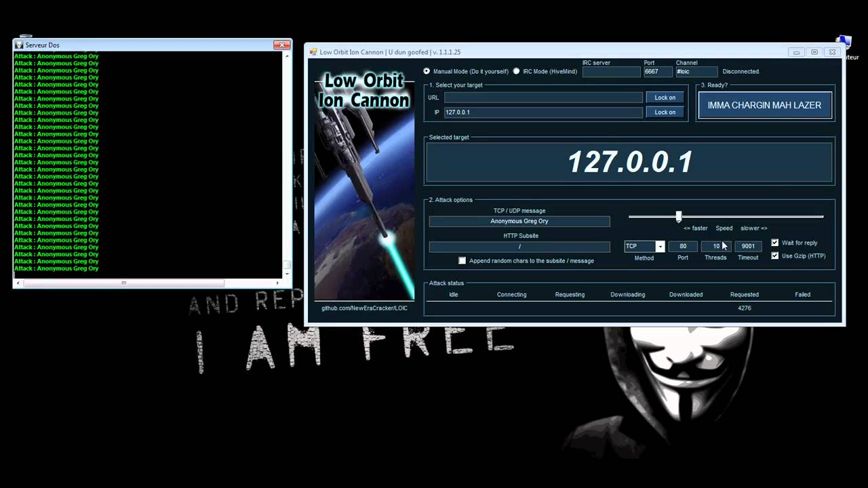The width and height of the screenshot is (868, 488).
Task: Click the scroll-up arrow in Serveur Dos
Action: click(x=286, y=56)
